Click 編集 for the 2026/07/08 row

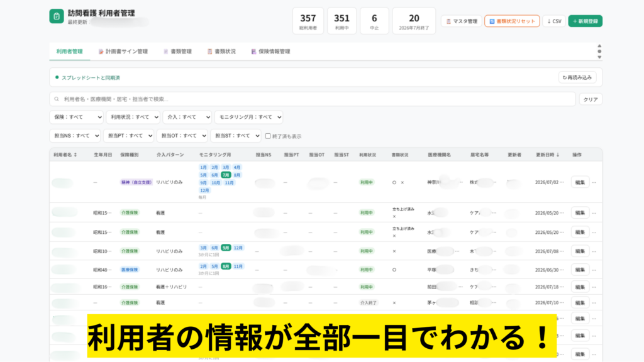click(x=580, y=251)
